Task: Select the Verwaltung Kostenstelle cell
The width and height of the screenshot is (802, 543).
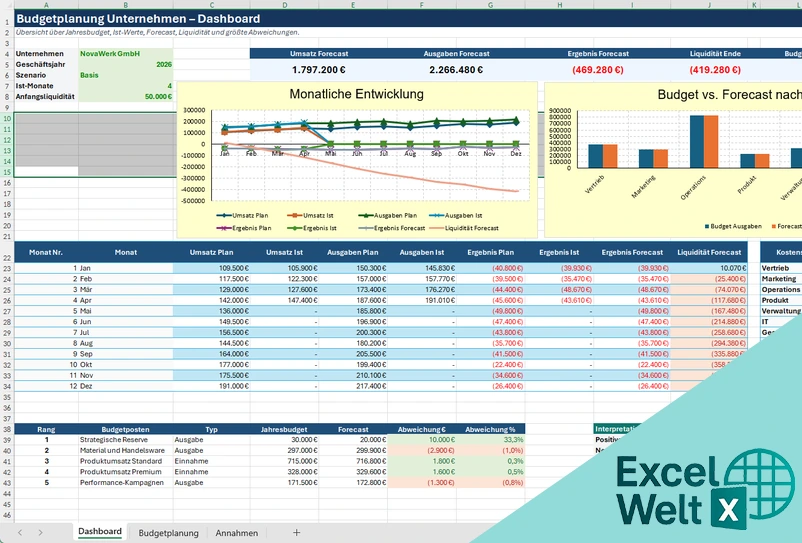Action: click(x=781, y=311)
